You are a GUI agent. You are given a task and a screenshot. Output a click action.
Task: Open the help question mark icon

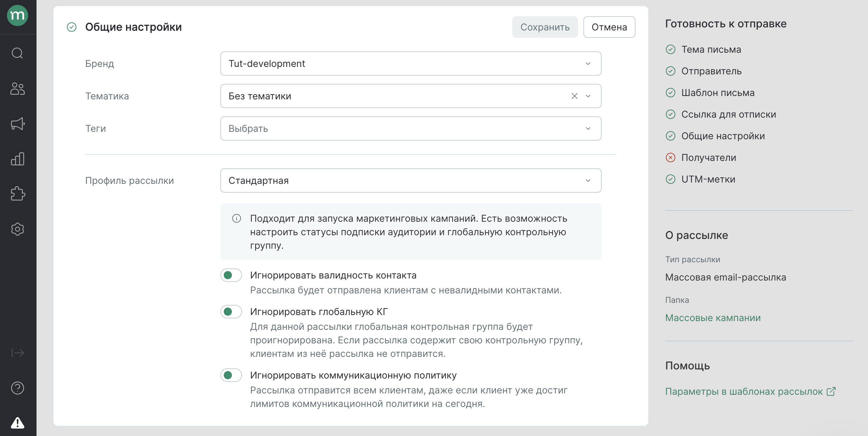[18, 388]
